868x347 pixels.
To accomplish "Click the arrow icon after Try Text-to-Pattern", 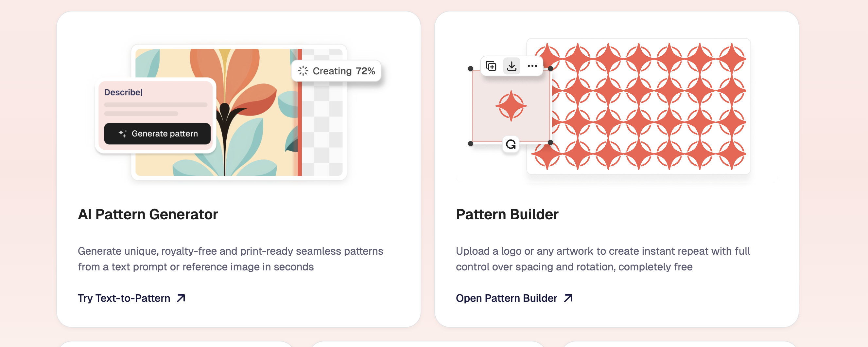I will tap(181, 298).
